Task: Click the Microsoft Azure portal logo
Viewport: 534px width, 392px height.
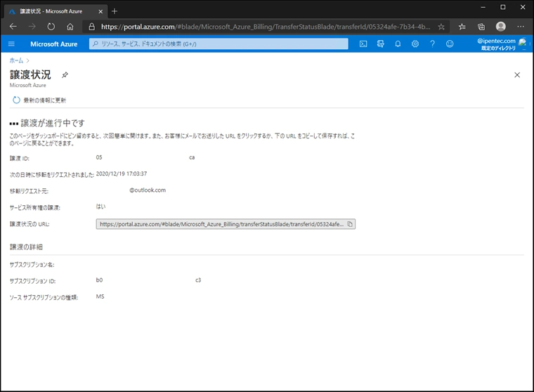Action: click(54, 44)
